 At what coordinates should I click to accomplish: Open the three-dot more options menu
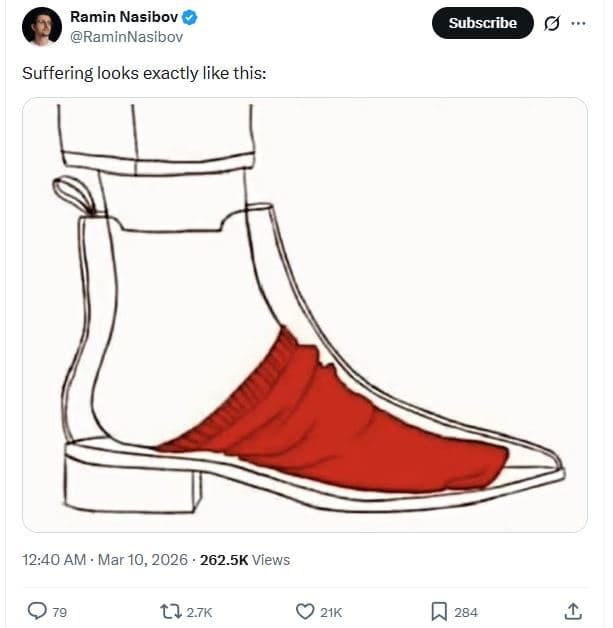click(578, 23)
